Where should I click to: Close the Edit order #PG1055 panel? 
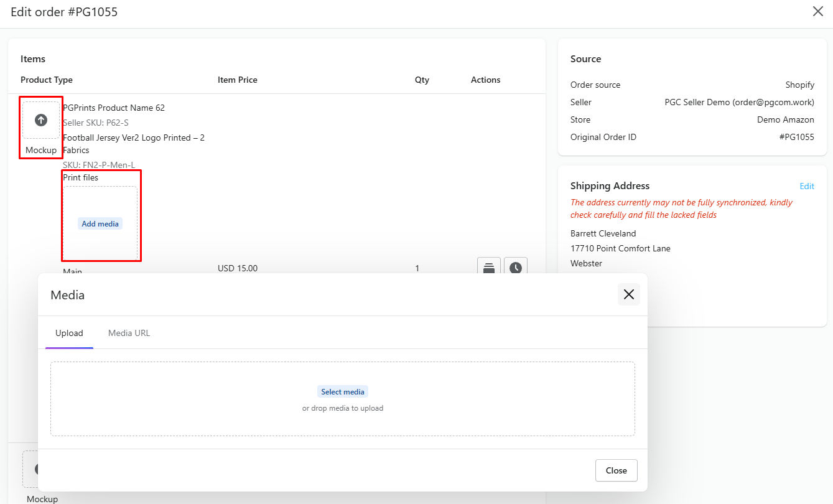click(818, 11)
